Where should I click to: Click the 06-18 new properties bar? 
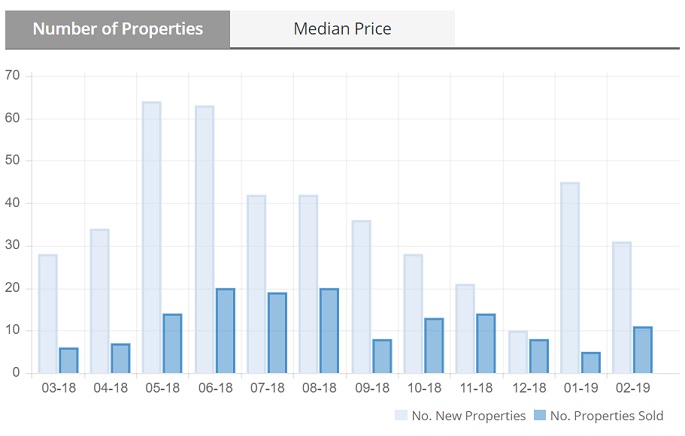[x=204, y=240]
